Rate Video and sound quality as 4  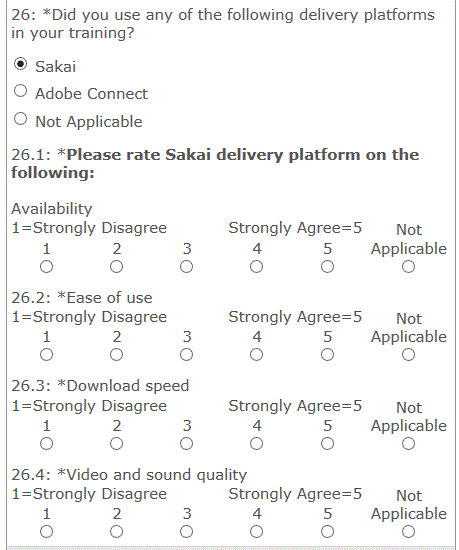click(257, 532)
